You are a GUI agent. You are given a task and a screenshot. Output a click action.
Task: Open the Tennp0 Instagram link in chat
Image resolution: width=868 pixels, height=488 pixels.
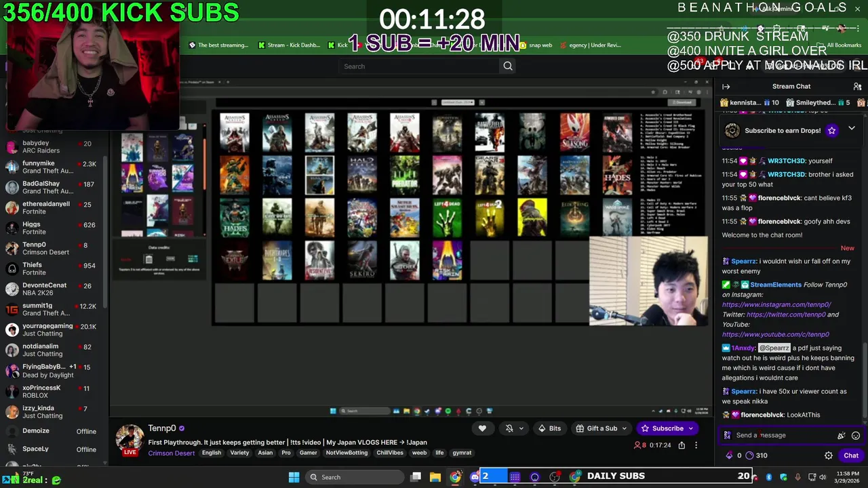tap(776, 304)
